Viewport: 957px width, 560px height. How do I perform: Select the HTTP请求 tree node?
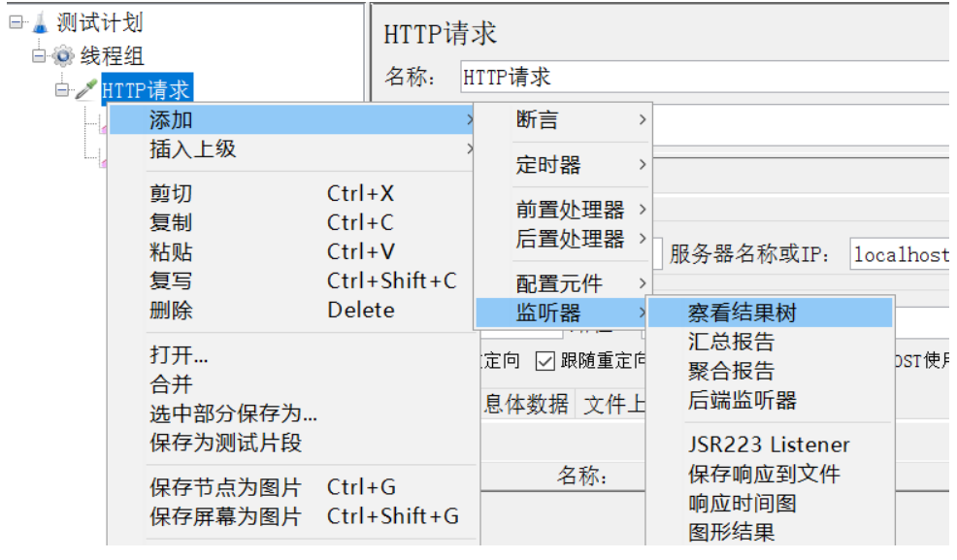tap(147, 89)
